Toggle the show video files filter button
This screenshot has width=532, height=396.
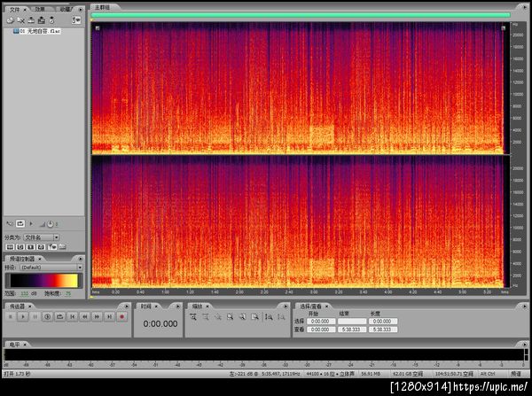point(30,247)
